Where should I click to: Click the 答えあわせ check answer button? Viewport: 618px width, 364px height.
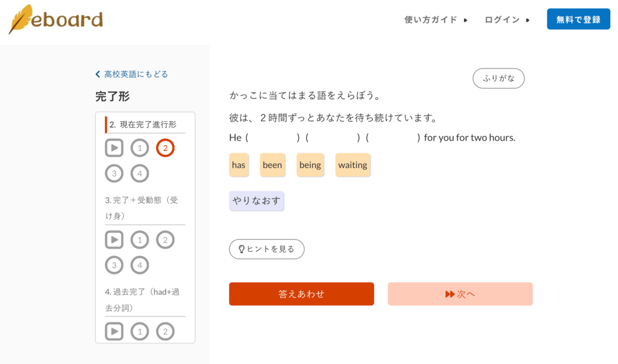[302, 294]
